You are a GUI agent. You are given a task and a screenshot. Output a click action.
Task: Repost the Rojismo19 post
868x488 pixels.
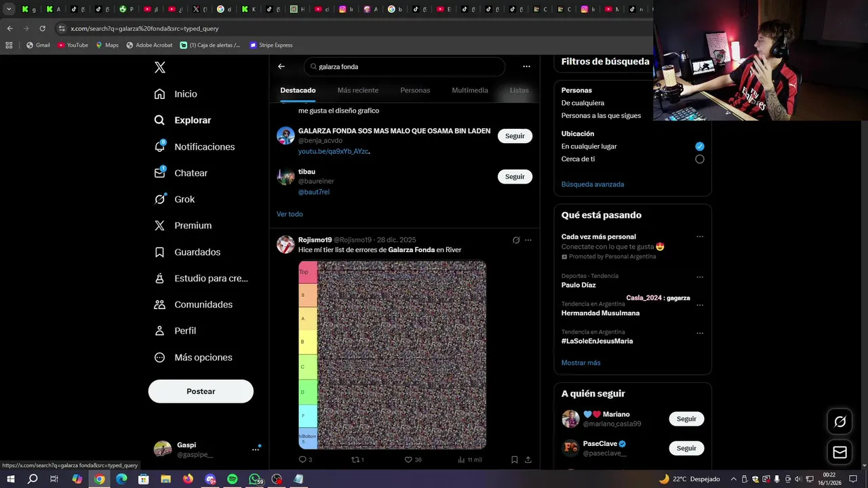pos(357,460)
